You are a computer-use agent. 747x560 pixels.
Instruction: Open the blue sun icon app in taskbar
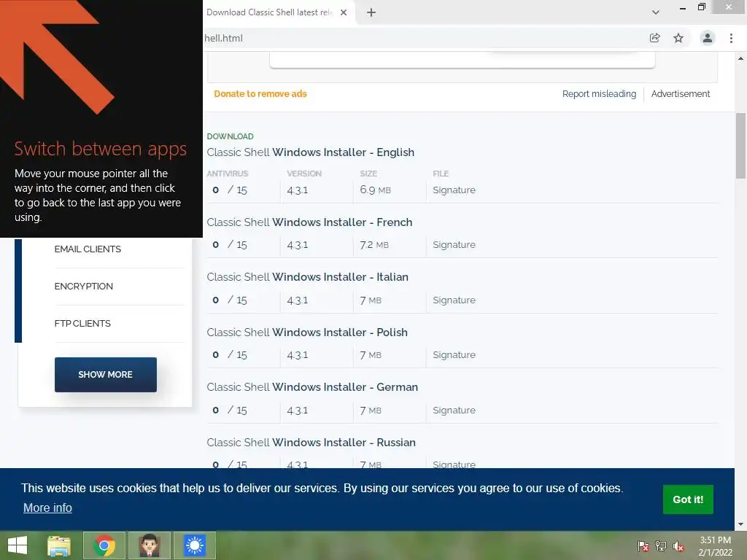194,545
